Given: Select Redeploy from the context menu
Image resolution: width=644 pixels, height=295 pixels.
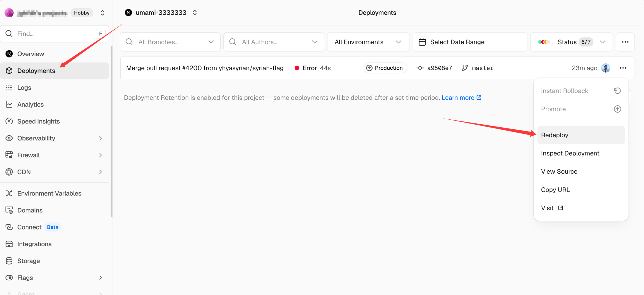Looking at the screenshot, I should point(581,135).
